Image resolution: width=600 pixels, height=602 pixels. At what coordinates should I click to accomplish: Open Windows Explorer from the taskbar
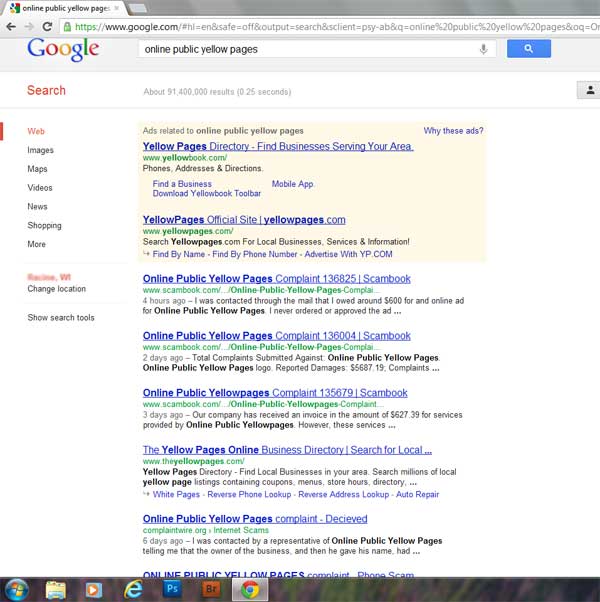click(56, 589)
